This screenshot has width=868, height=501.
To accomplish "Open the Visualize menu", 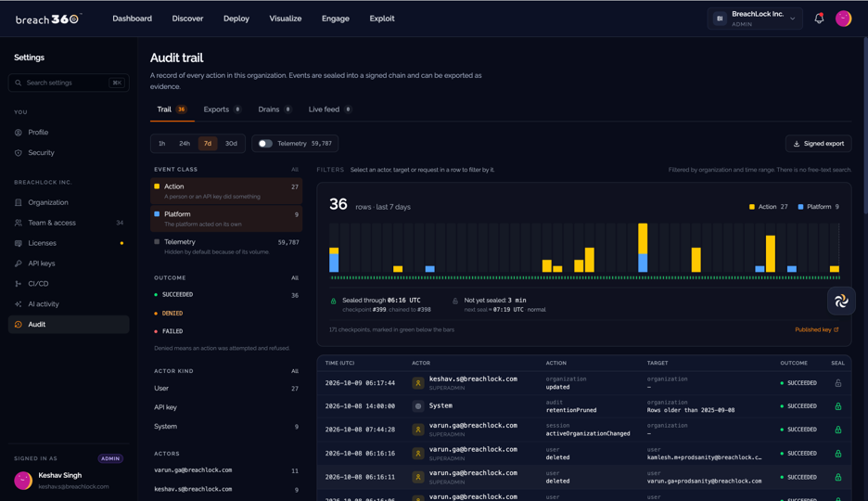I will click(286, 19).
